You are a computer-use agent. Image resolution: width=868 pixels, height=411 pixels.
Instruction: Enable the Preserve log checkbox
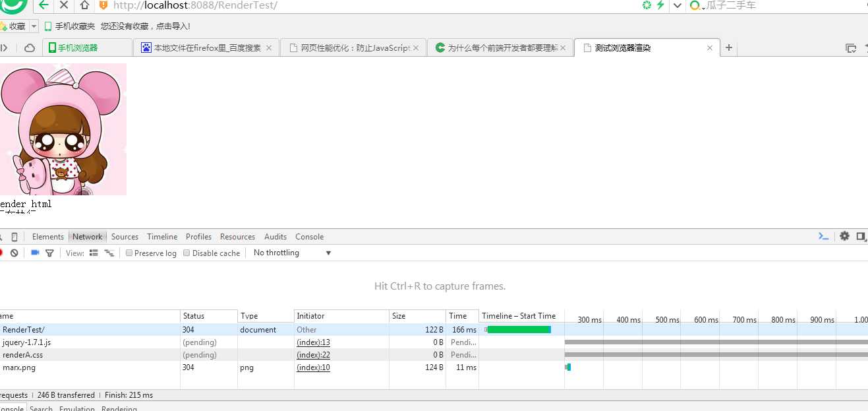[x=129, y=253]
